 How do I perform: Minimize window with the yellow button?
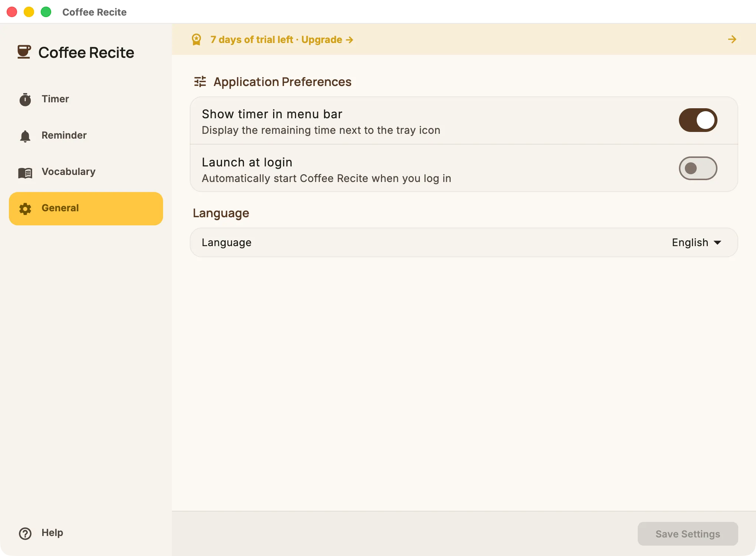point(29,12)
